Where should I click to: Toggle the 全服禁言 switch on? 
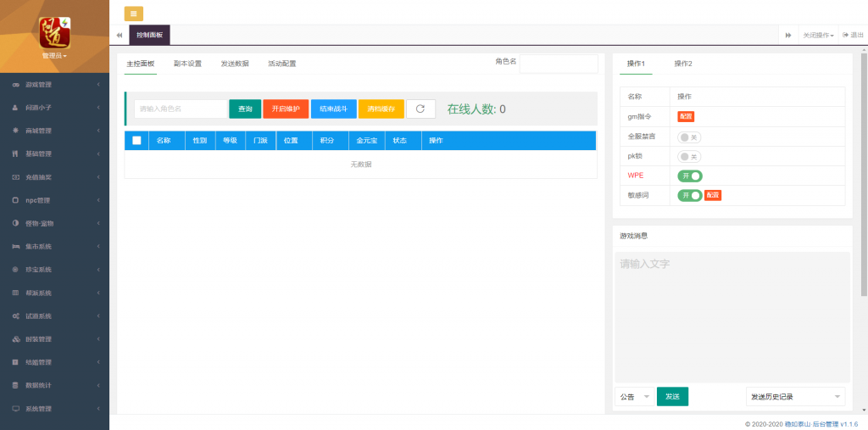coord(689,137)
